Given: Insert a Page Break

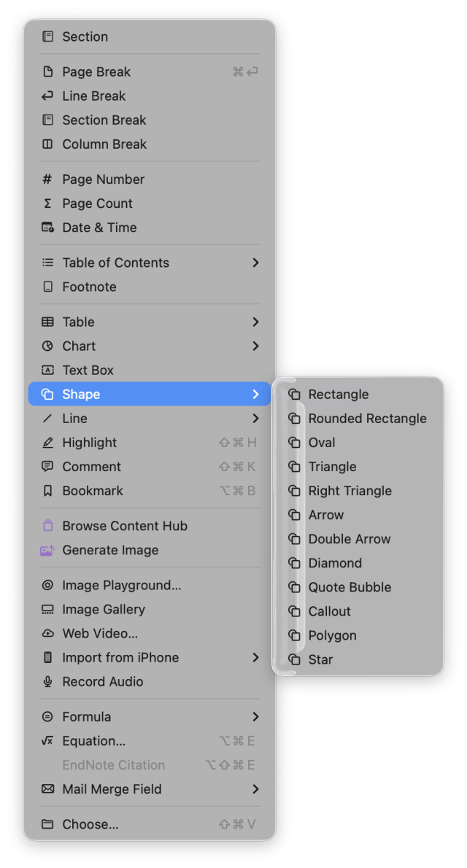Looking at the screenshot, I should (x=96, y=71).
